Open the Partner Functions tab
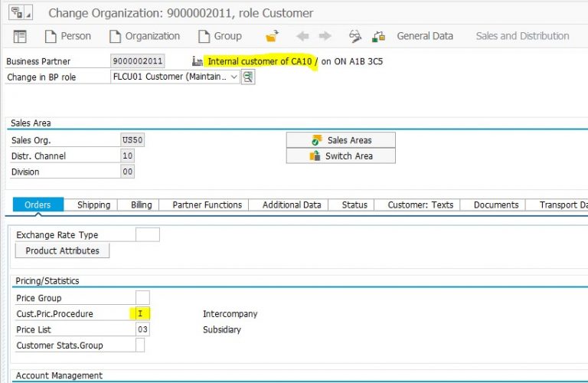The height and width of the screenshot is (383, 588). tap(207, 205)
